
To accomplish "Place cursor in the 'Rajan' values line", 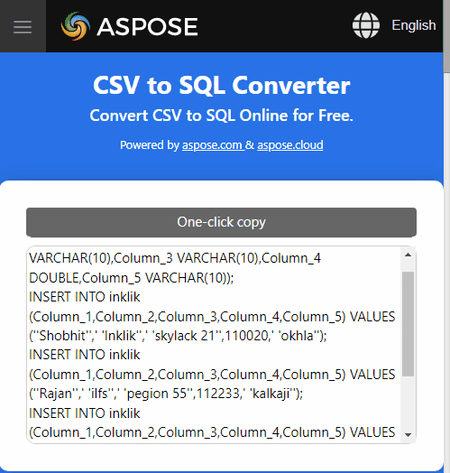I will tap(166, 394).
